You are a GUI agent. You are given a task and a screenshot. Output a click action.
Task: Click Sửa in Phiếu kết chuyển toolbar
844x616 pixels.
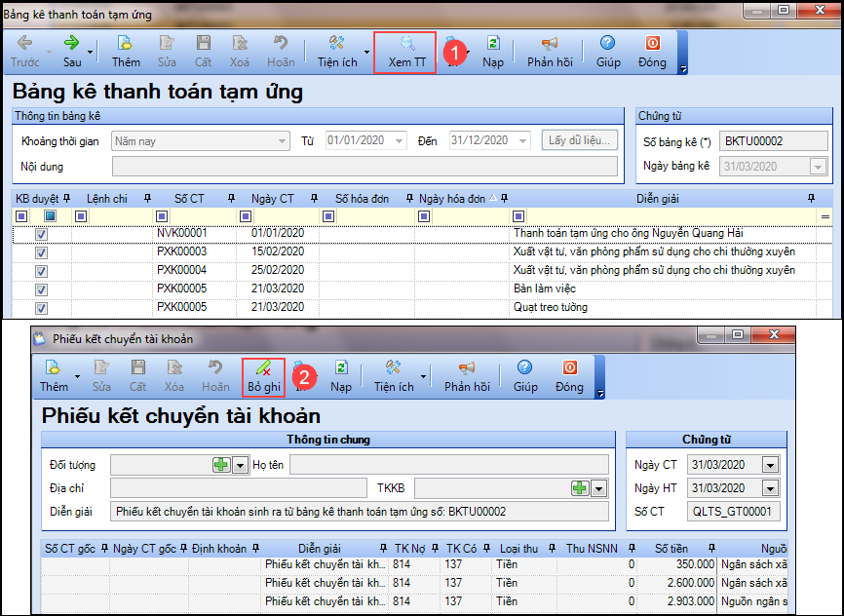pos(101,376)
